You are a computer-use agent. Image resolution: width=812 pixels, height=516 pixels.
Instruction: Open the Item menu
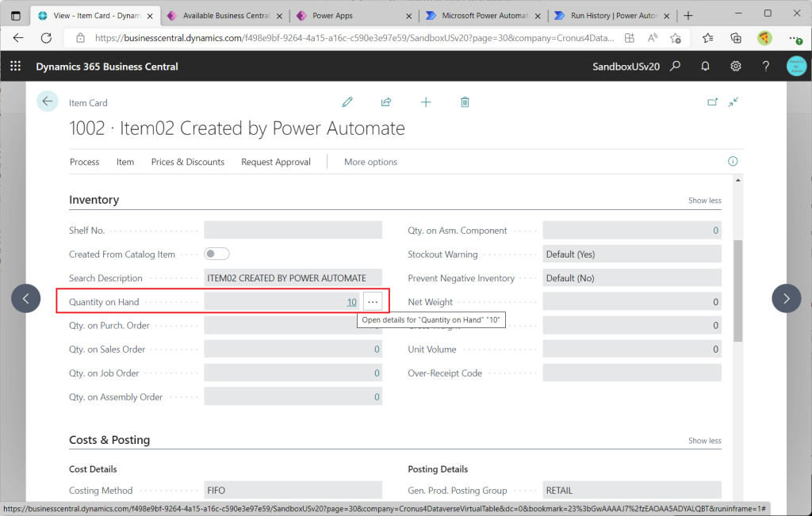pyautogui.click(x=125, y=162)
